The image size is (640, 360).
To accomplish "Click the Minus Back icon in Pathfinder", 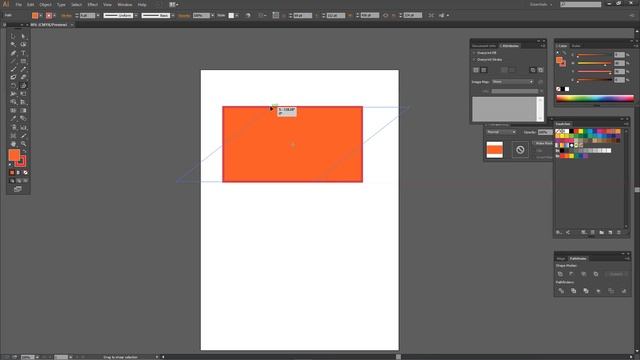I will click(x=624, y=291).
